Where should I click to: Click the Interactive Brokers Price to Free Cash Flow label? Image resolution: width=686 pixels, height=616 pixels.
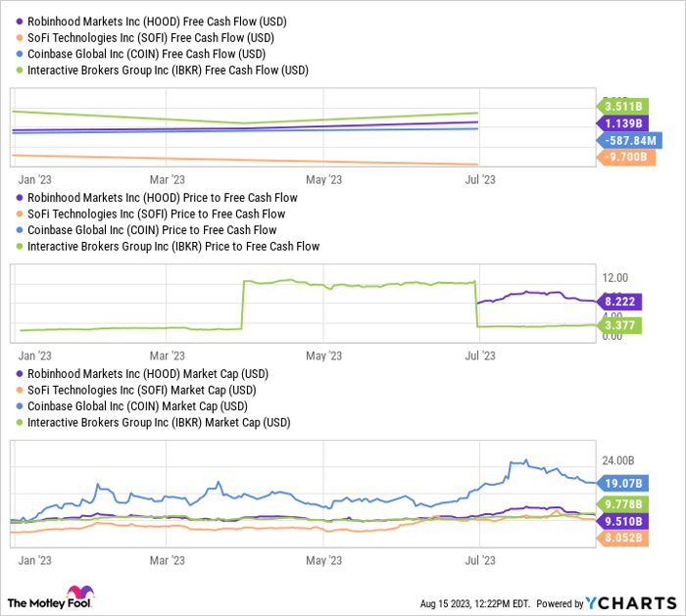coord(173,246)
